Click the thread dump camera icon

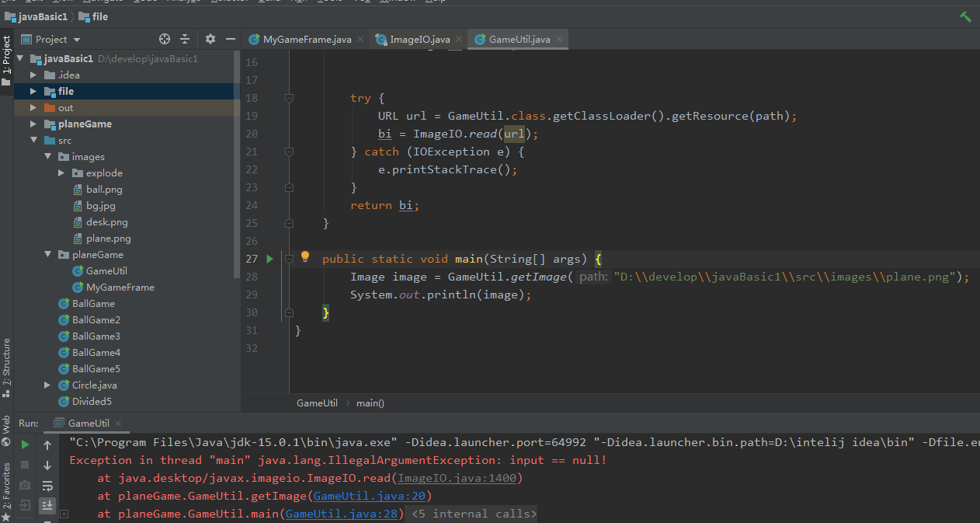(x=26, y=485)
